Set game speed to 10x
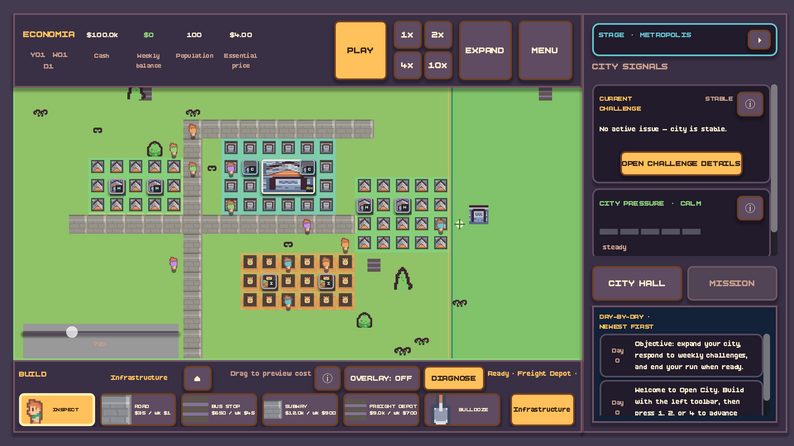The width and height of the screenshot is (794, 446). (x=438, y=65)
